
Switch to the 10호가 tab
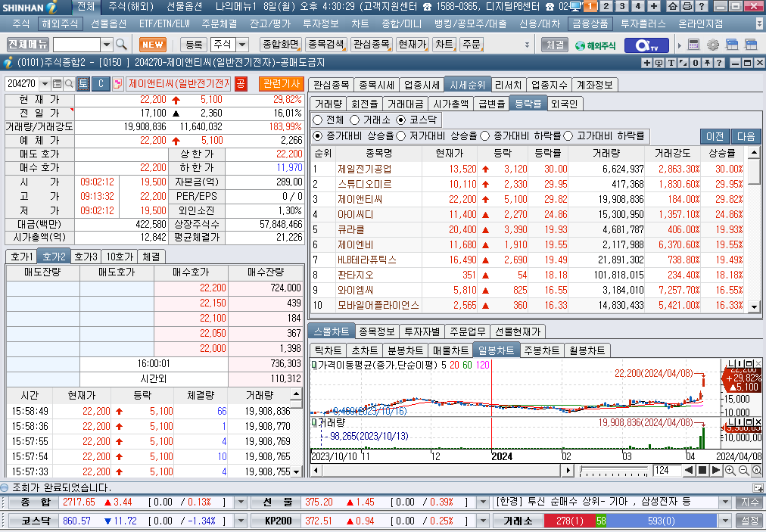tap(120, 257)
